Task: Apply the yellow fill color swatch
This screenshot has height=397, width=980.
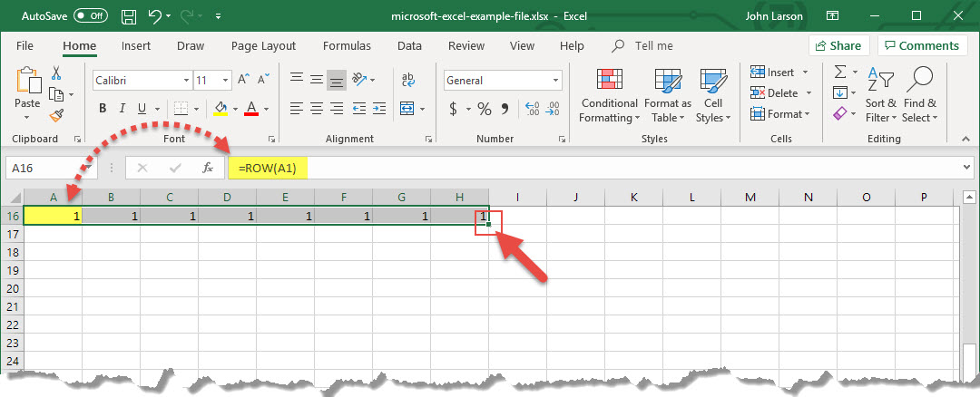Action: 220,109
